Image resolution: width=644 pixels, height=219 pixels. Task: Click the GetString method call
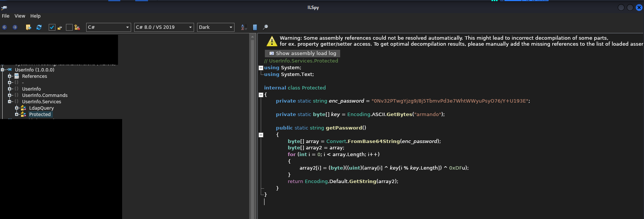click(363, 182)
